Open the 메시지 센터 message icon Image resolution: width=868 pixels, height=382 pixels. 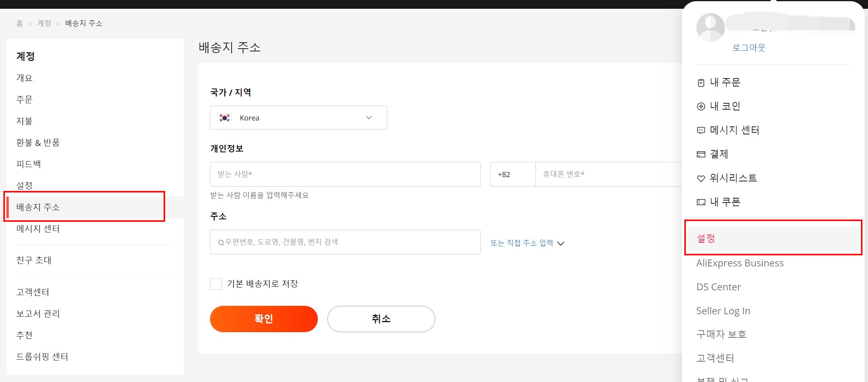pos(701,130)
